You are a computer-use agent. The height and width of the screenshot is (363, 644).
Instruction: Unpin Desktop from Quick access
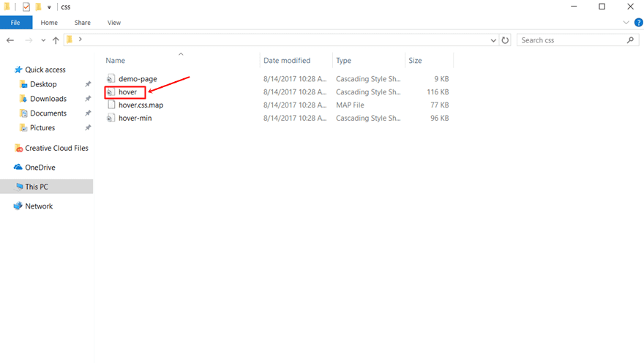click(x=88, y=84)
